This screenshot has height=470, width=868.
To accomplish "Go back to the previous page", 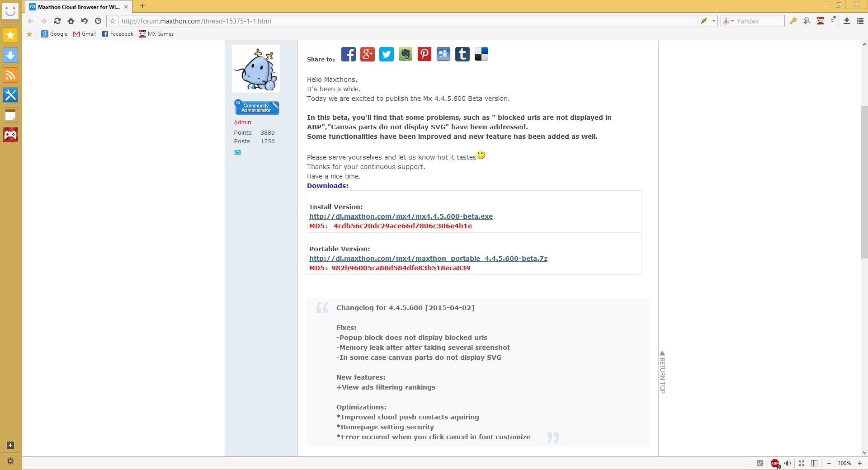I will pos(30,21).
